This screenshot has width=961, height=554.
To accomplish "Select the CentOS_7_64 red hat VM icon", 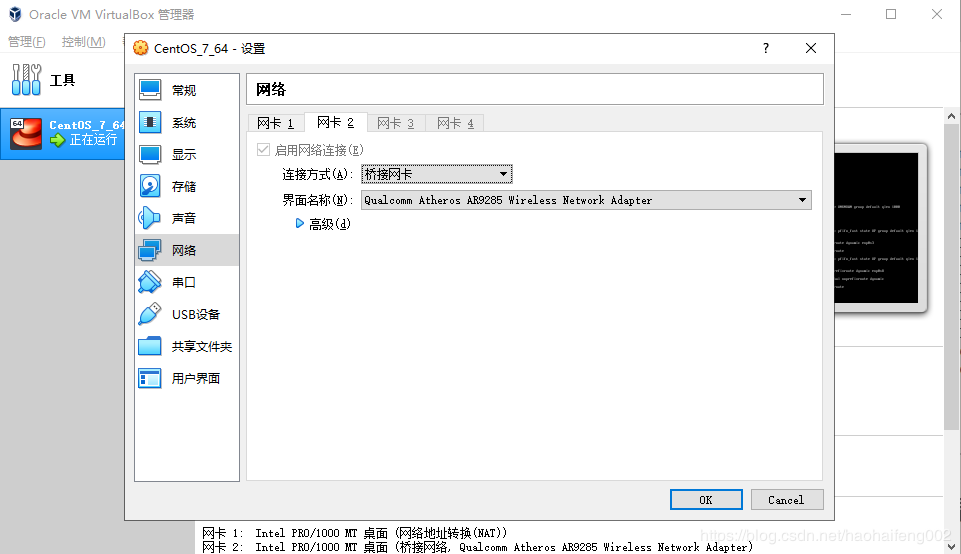I will tap(26, 133).
